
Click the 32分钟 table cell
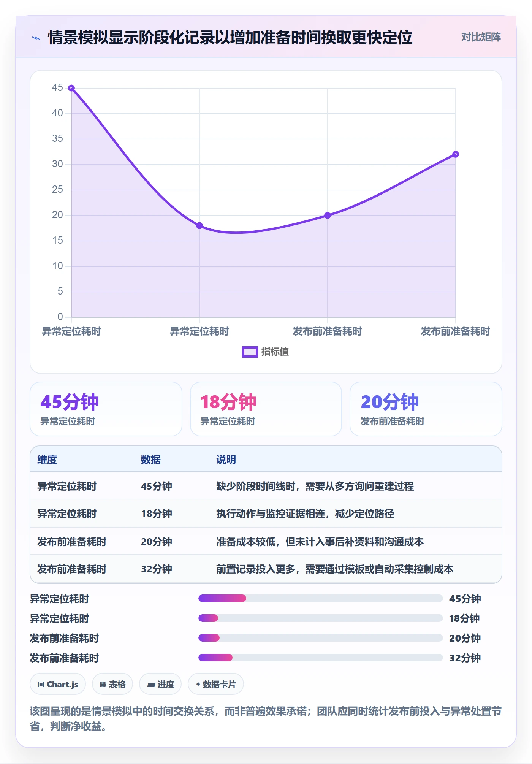(157, 569)
